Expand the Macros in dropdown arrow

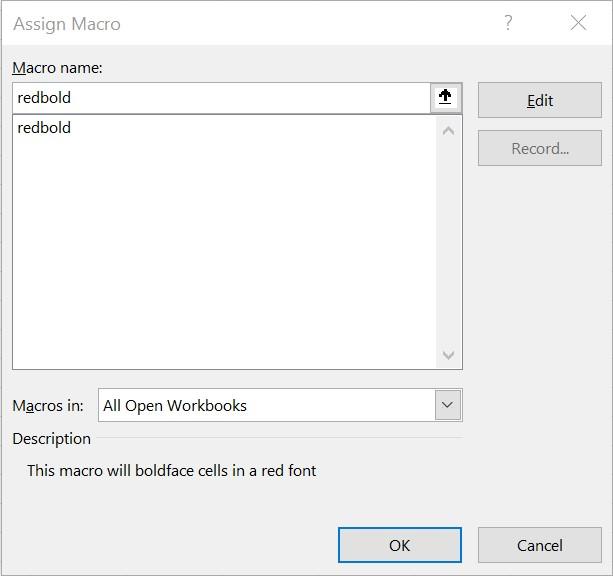tap(447, 405)
